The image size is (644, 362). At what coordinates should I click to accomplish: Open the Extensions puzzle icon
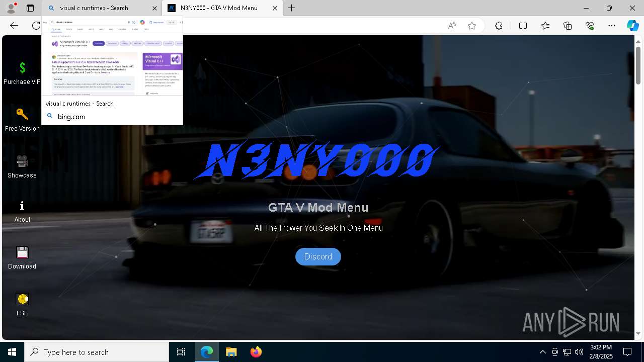[x=499, y=26]
